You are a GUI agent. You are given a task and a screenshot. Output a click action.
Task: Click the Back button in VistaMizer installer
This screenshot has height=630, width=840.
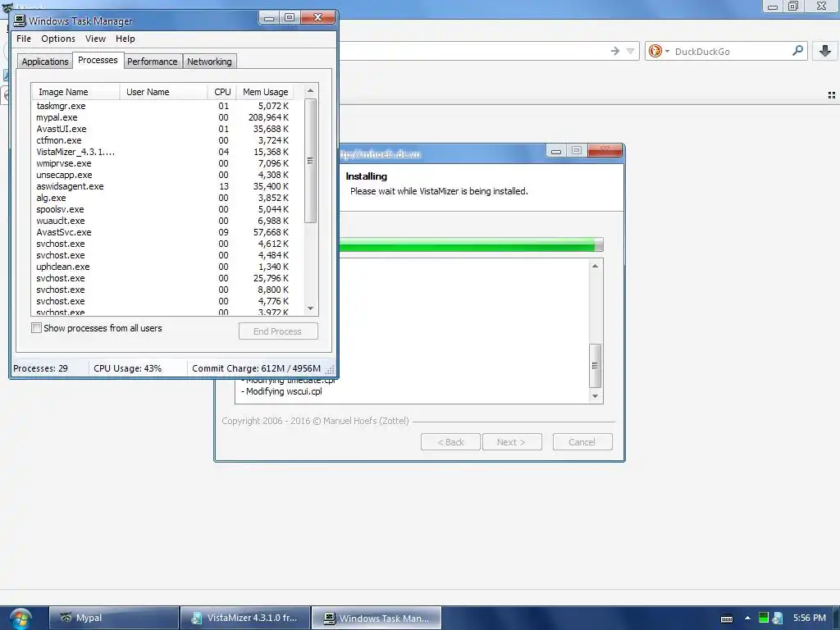450,442
